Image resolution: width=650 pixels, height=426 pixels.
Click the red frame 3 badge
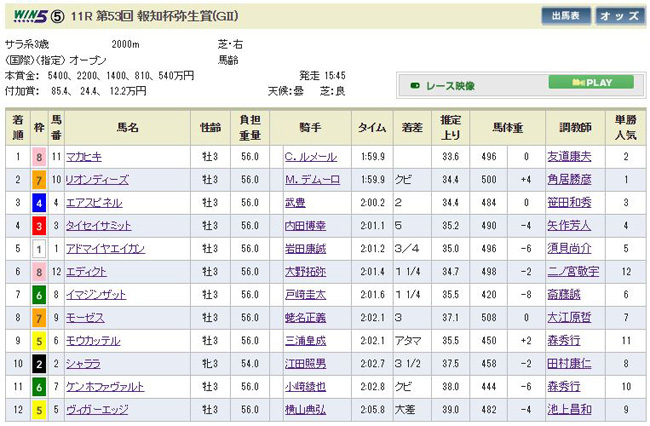[39, 225]
